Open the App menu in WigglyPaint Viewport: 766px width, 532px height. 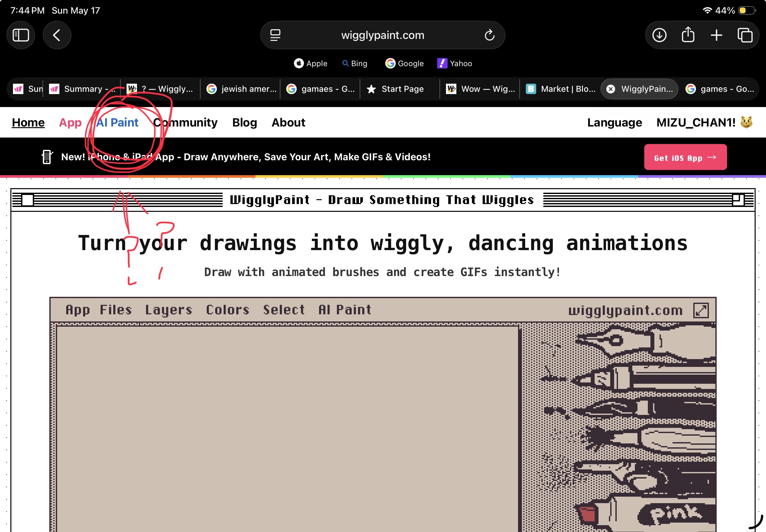point(78,310)
